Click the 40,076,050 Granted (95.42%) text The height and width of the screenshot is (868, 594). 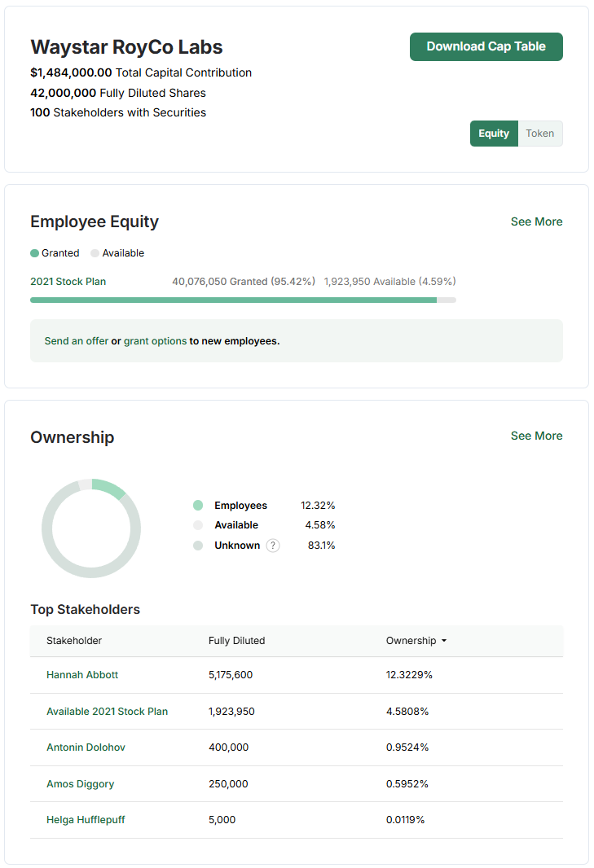point(244,281)
